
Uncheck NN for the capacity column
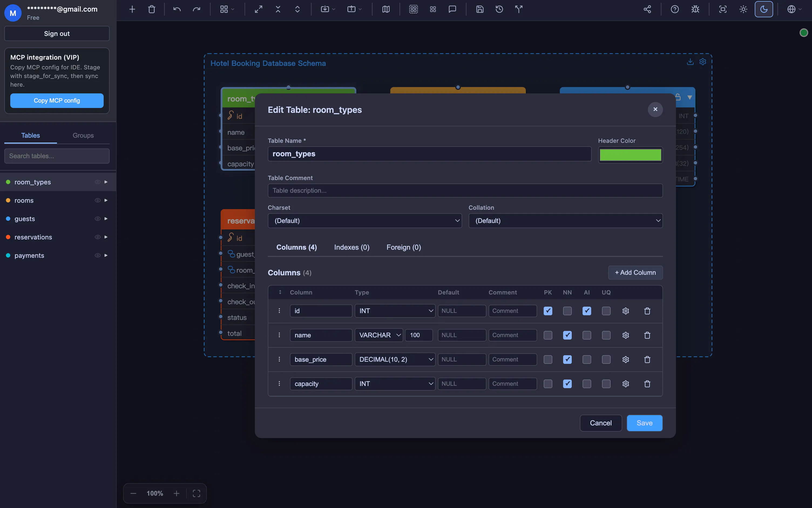point(567,384)
